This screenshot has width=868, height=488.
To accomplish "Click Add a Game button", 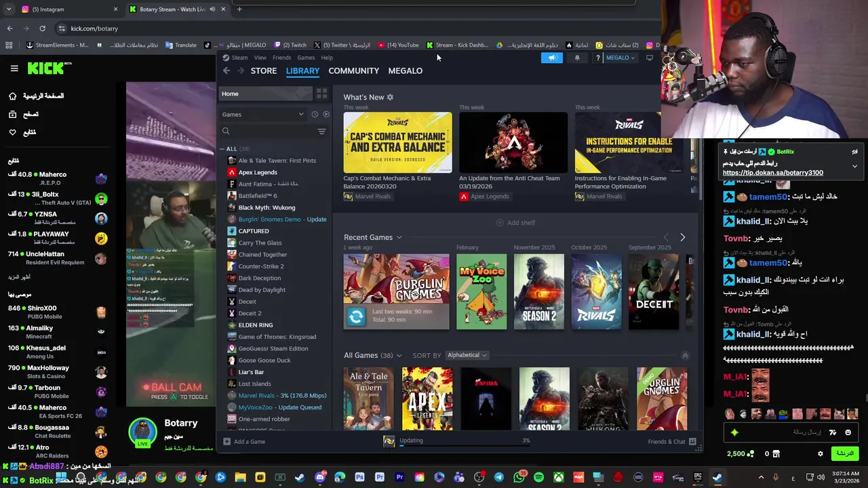I will 244,441.
